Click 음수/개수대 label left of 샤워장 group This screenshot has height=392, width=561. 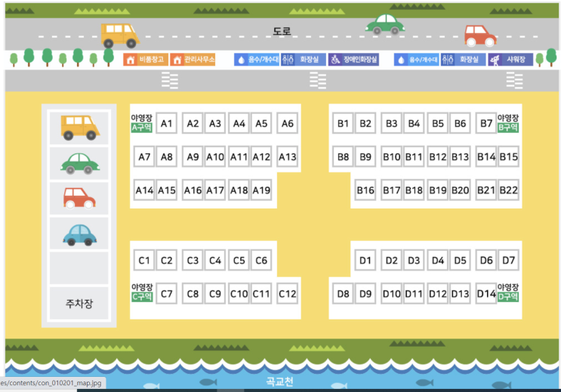(417, 60)
